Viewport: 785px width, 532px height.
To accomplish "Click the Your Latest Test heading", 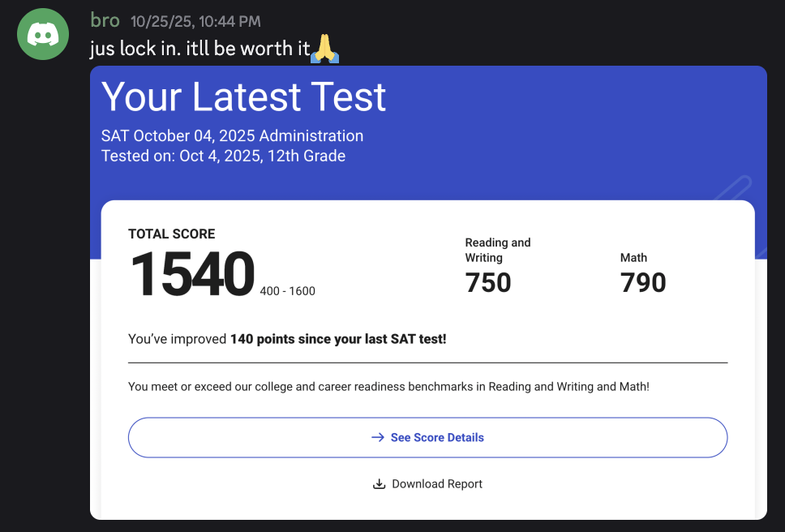I will pyautogui.click(x=243, y=97).
